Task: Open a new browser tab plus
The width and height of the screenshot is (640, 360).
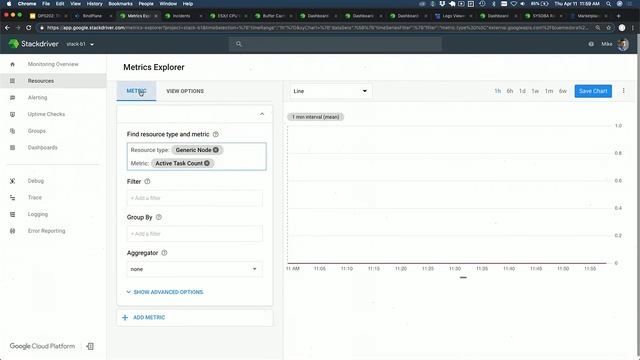Action: [618, 16]
